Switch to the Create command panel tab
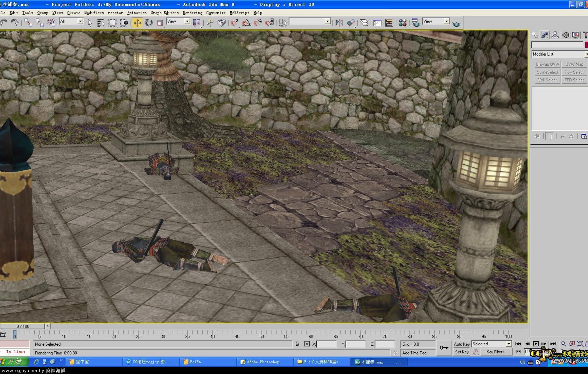This screenshot has height=374, width=588. point(534,35)
